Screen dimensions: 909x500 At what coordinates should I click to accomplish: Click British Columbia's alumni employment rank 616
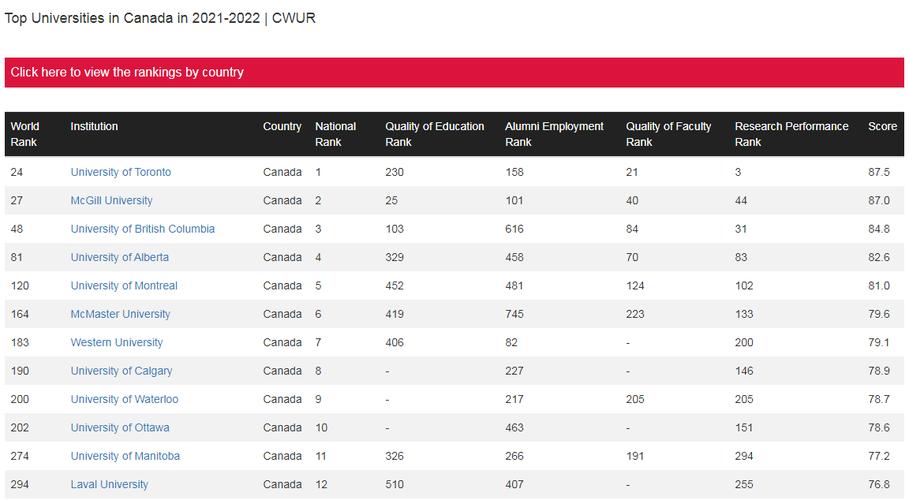(x=514, y=229)
